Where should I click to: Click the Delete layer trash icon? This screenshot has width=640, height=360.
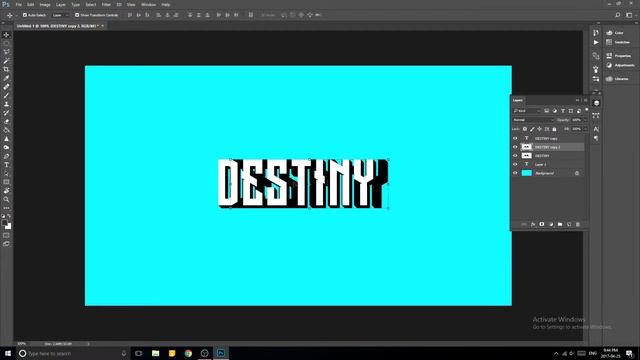pos(578,224)
